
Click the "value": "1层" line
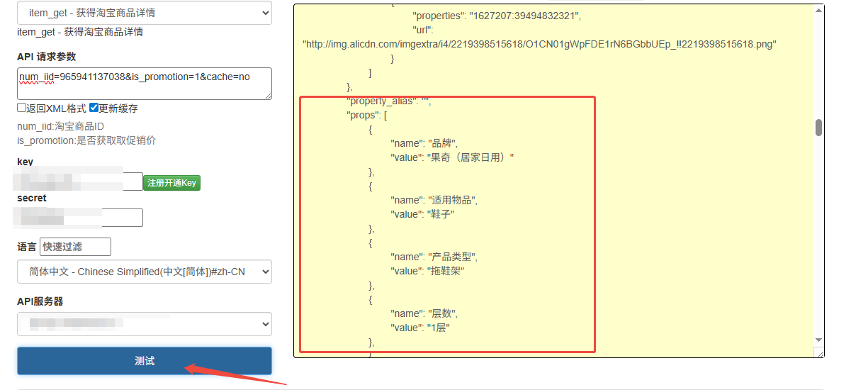point(420,328)
